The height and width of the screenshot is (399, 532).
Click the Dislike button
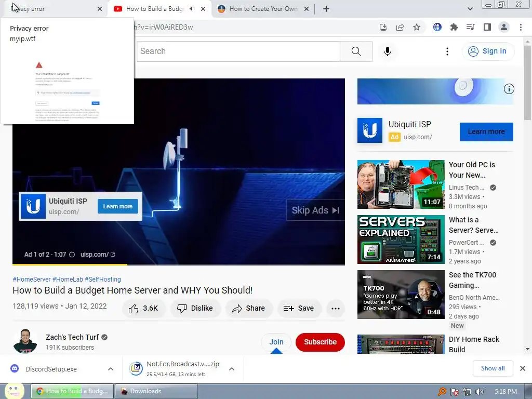pyautogui.click(x=195, y=308)
